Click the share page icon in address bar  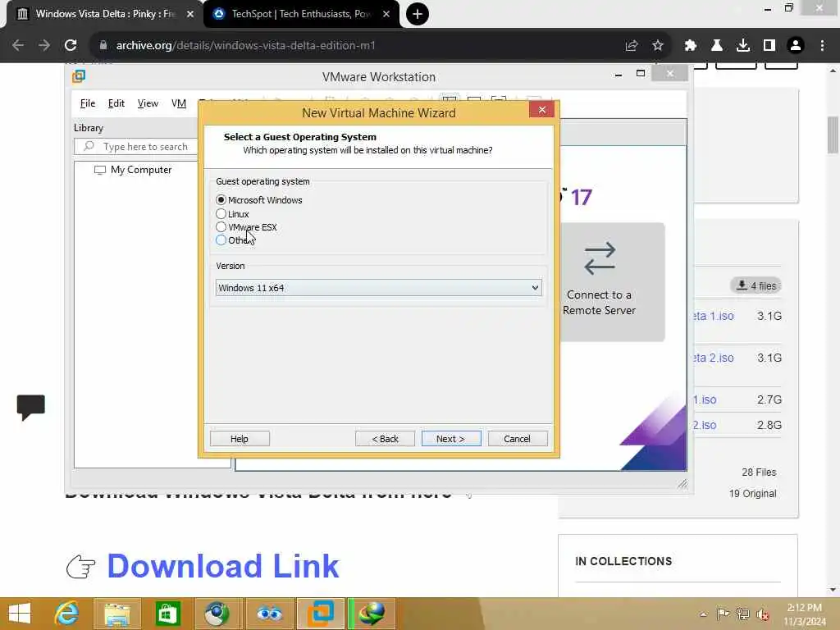point(632,46)
